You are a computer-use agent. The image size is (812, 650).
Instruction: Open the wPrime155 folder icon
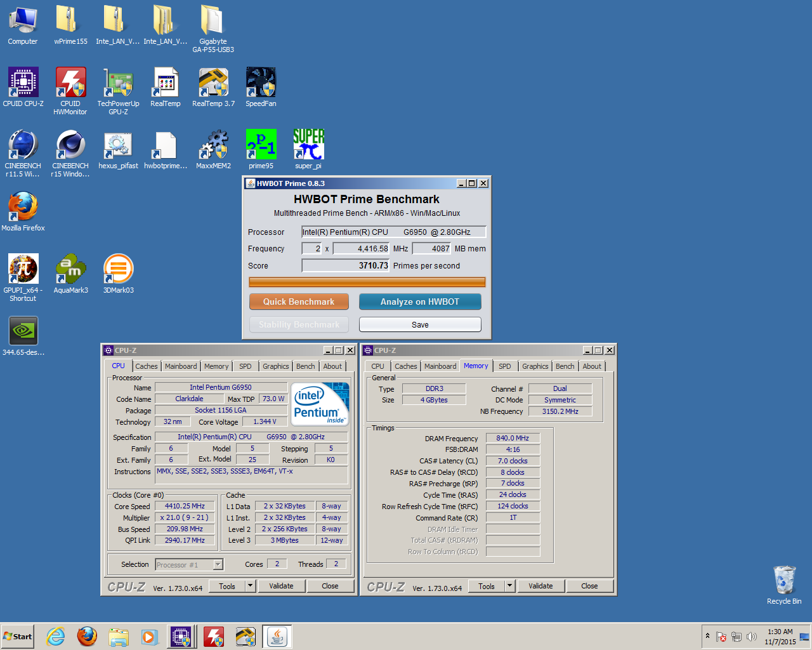[x=70, y=25]
